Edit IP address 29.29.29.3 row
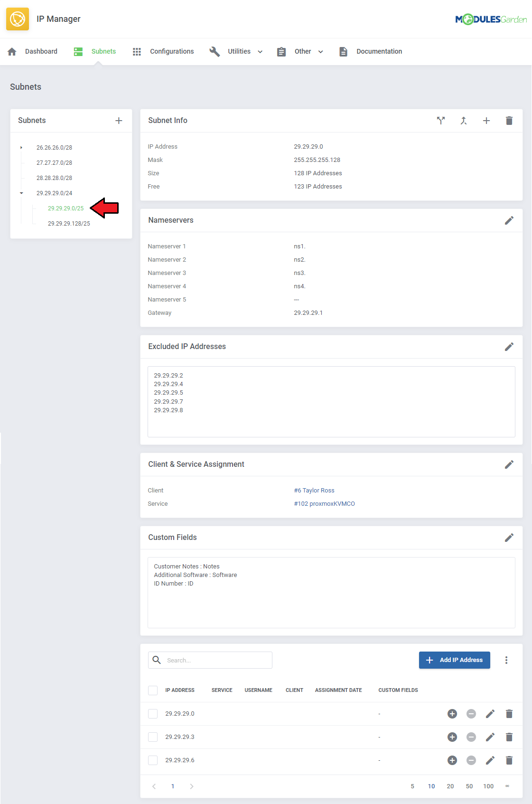Screen dimensions: 532x804 click(490, 737)
